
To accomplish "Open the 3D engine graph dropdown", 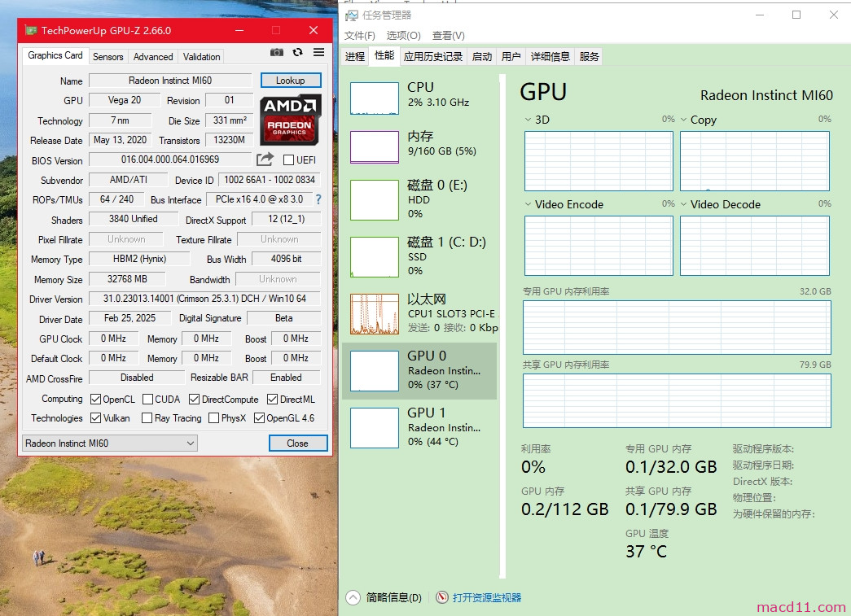I will point(528,120).
